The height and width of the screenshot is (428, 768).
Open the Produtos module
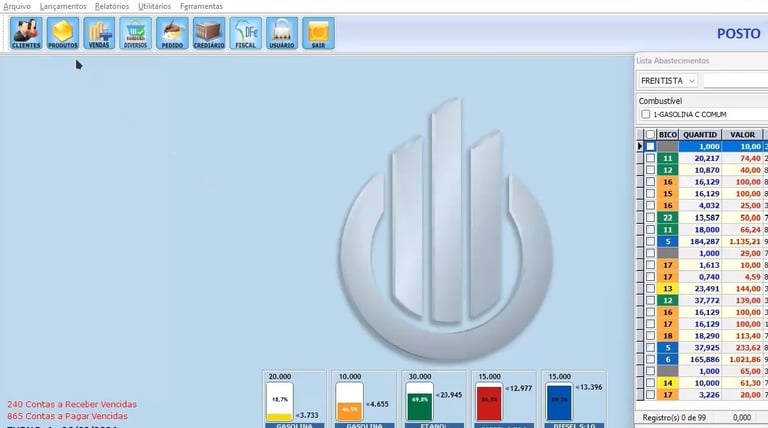tap(63, 33)
